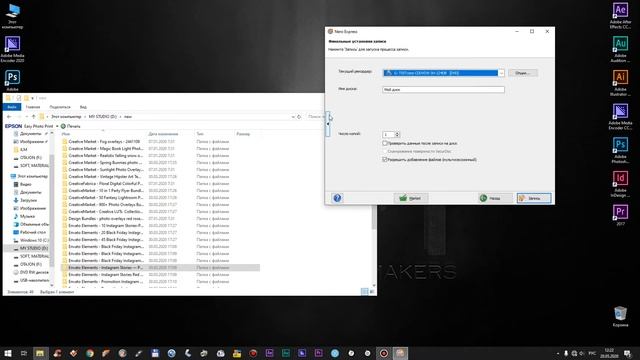Switch Explorer to details view icon
Viewport: 640px width, 360px height.
click(x=364, y=291)
